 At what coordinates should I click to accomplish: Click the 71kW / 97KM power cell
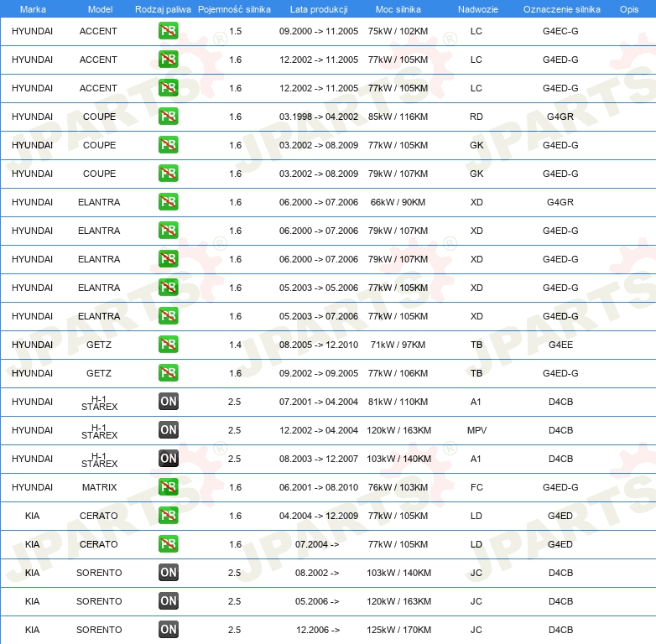398,345
